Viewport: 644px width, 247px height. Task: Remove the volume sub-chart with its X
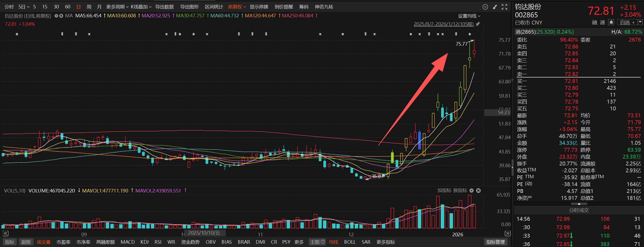479,190
